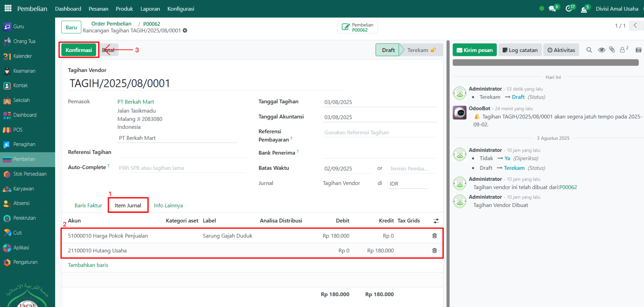The image size is (644, 307).
Task: Open the Laporan dropdown menu
Action: tap(150, 9)
